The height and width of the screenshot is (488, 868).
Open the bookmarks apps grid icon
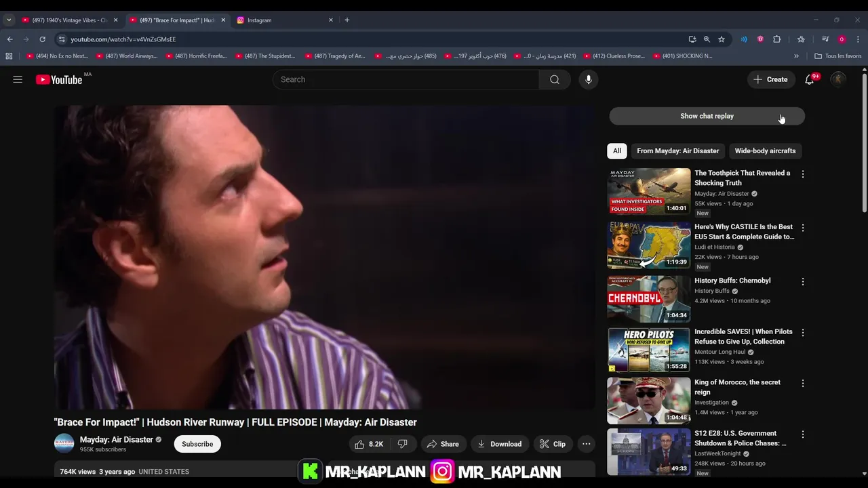[9, 56]
